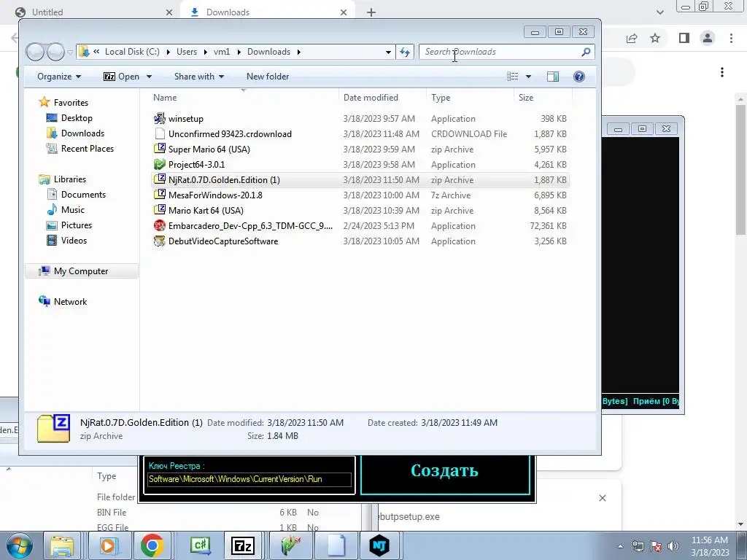Click the Chrome bookmark star icon
This screenshot has width=747, height=560.
point(656,38)
